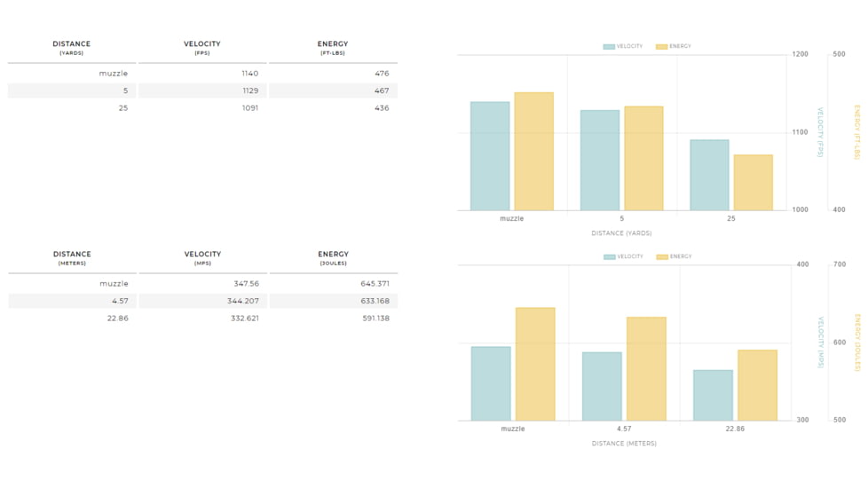Click the muzzle energy bar in meters chart
The image size is (868, 488).
(x=535, y=364)
